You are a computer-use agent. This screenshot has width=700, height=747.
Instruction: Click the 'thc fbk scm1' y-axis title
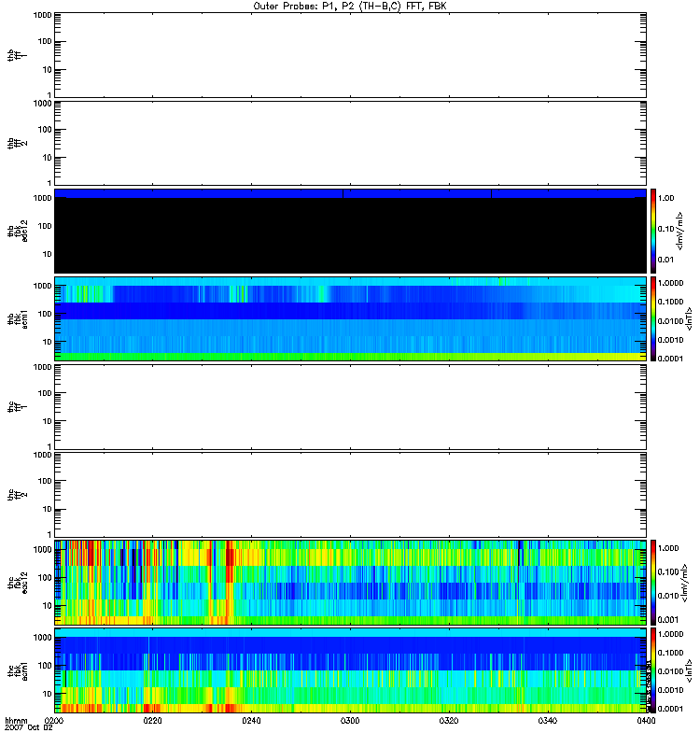18,670
